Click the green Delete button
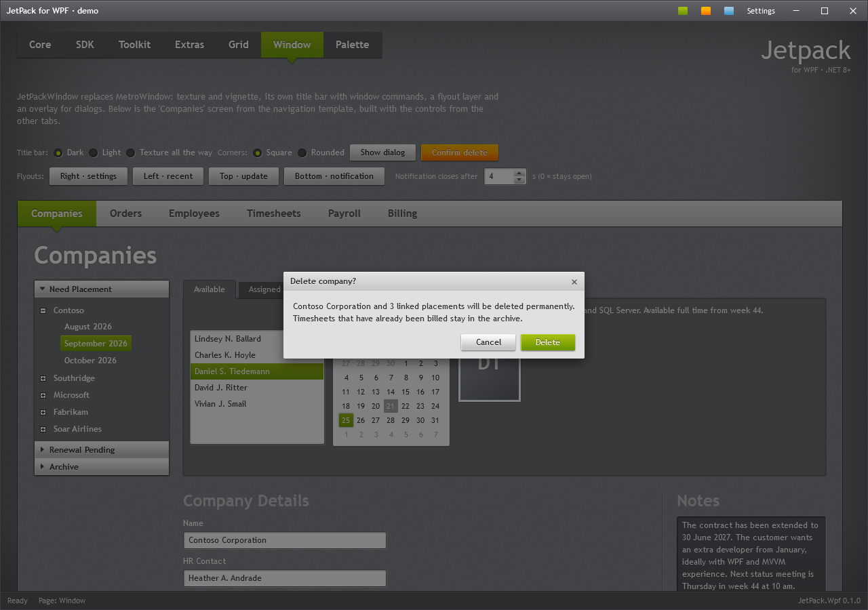The width and height of the screenshot is (868, 610). pos(548,342)
